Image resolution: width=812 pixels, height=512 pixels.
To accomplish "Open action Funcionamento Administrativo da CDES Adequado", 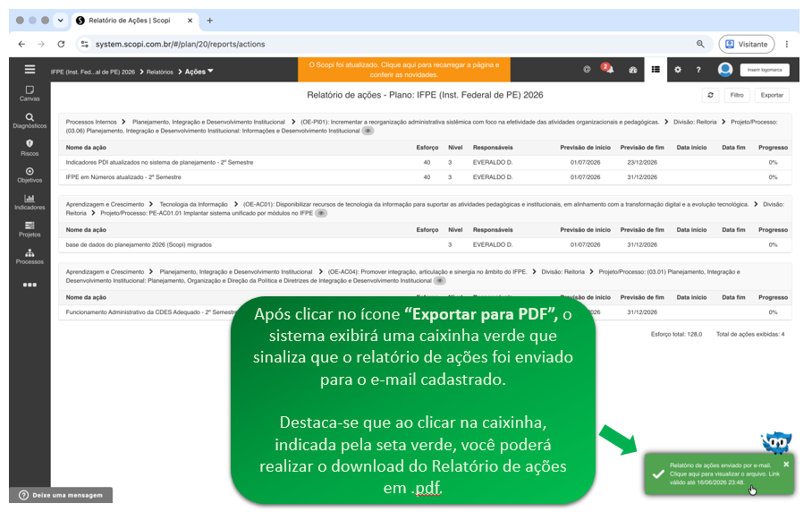I will (x=151, y=312).
